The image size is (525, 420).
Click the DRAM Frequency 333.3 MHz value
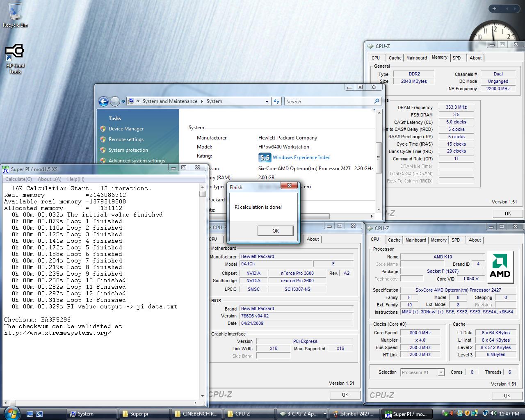456,107
